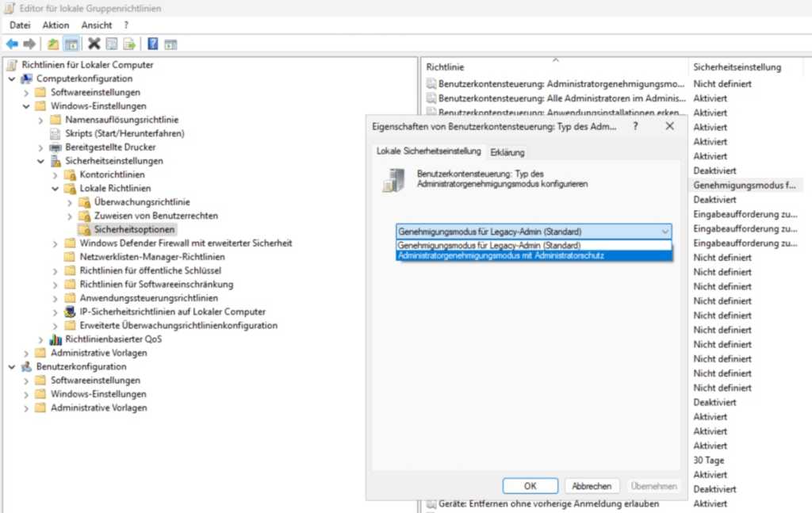This screenshot has width=812, height=513.
Task: Click the Abbrechen button
Action: tap(592, 486)
